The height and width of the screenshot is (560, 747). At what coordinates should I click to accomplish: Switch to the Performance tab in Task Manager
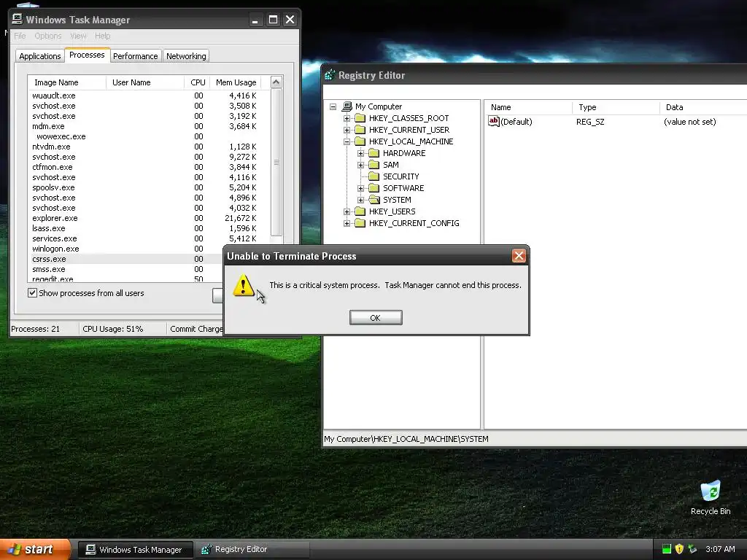pyautogui.click(x=135, y=56)
